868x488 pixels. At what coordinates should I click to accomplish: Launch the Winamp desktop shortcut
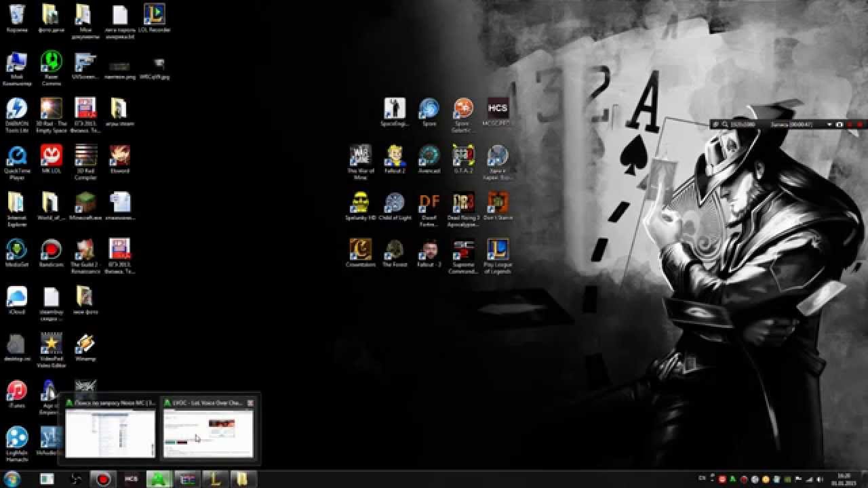pyautogui.click(x=85, y=347)
